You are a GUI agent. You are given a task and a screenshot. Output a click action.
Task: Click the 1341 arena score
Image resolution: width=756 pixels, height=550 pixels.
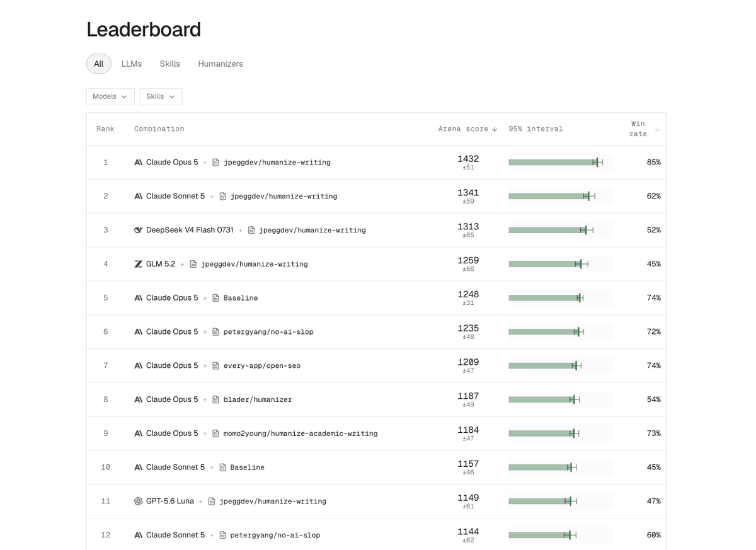point(468,193)
